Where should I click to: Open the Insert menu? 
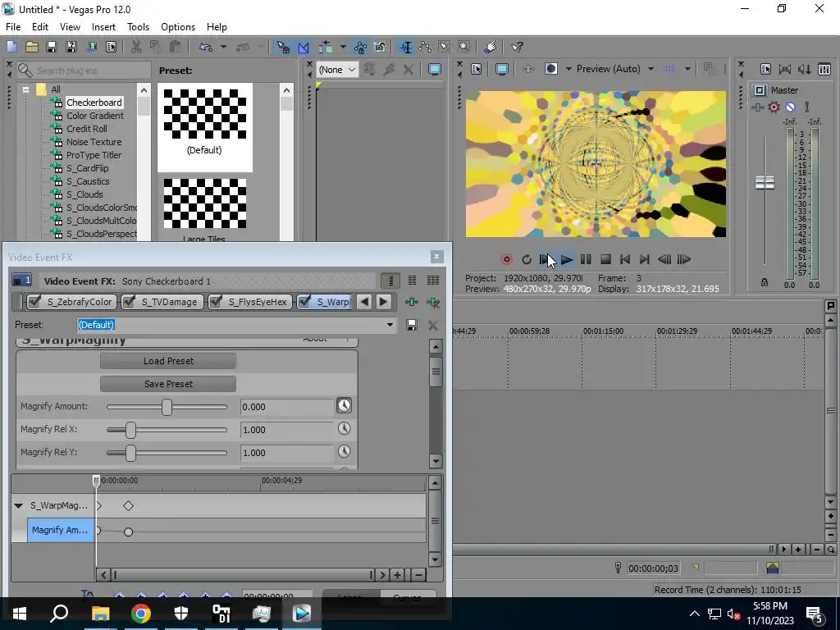[103, 27]
